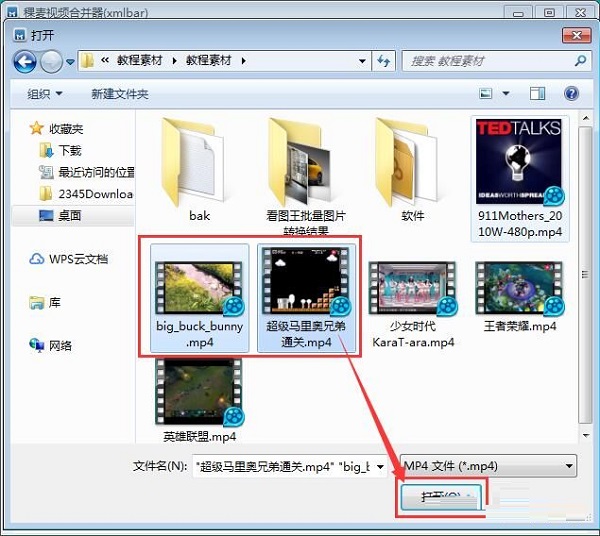
Task: Select 桌面 in the navigation pane
Action: [69, 215]
